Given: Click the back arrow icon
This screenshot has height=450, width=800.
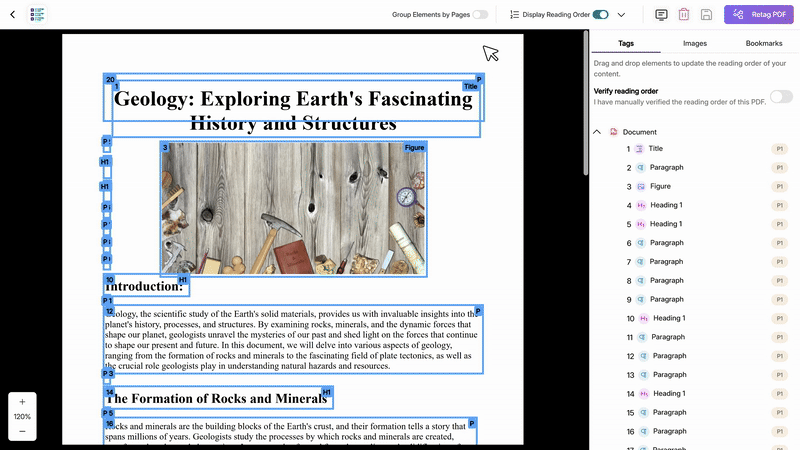Looking at the screenshot, I should [x=12, y=15].
